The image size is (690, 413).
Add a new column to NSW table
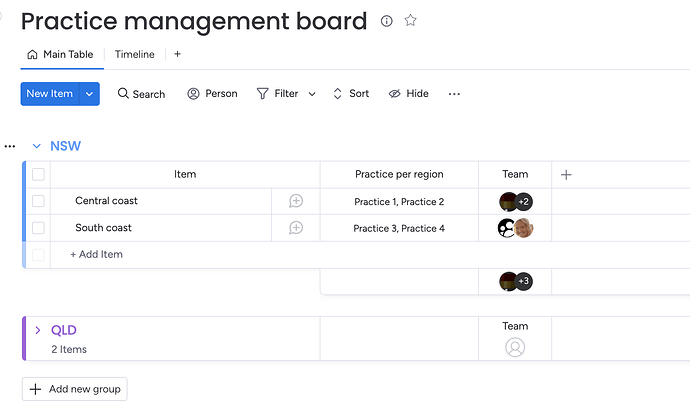(566, 174)
